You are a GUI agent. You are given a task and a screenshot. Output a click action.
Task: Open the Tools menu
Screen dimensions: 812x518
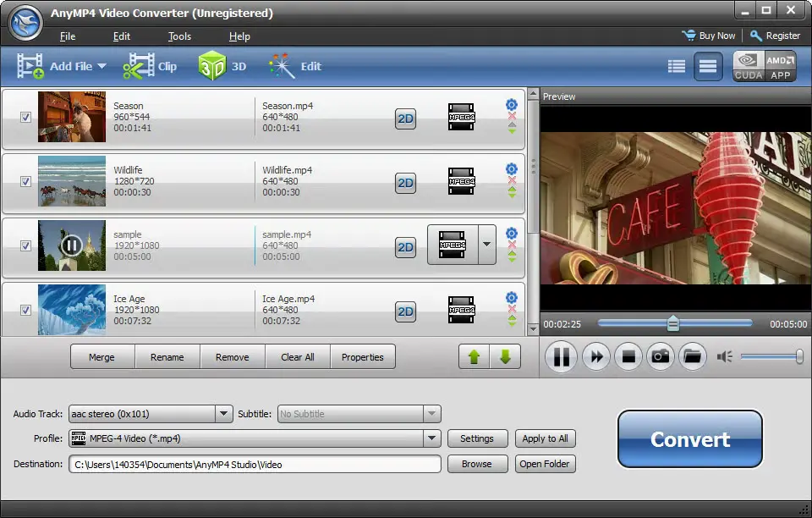tap(178, 36)
